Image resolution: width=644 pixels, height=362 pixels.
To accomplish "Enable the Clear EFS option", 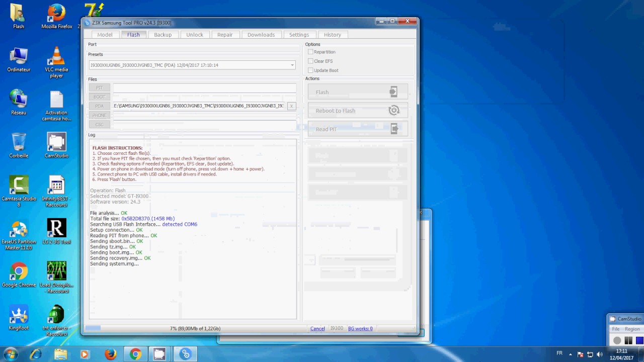I will pos(310,61).
